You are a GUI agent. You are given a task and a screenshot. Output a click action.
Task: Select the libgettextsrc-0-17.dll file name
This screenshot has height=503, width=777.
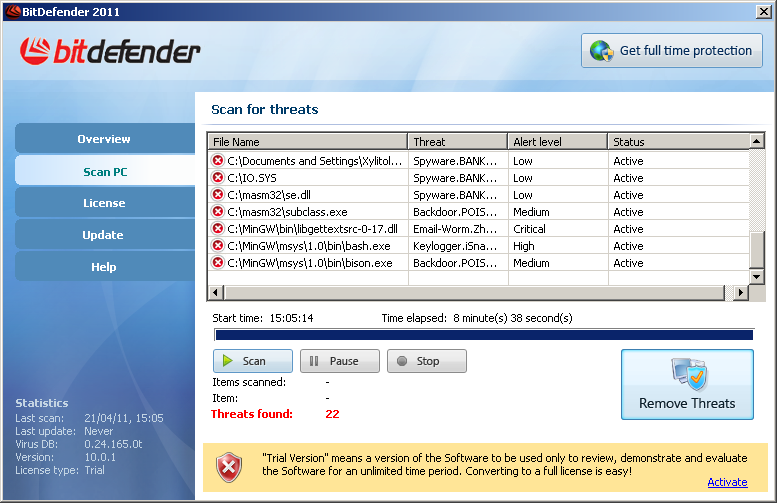click(312, 228)
